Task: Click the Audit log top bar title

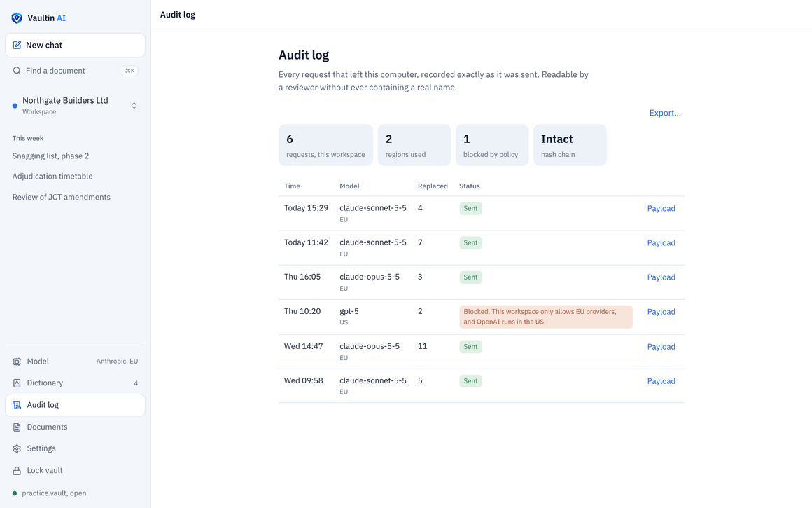Action: coord(178,15)
